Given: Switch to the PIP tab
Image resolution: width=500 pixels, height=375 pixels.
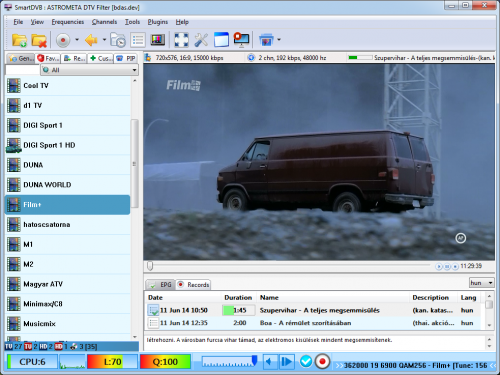Looking at the screenshot, I should click(x=126, y=58).
